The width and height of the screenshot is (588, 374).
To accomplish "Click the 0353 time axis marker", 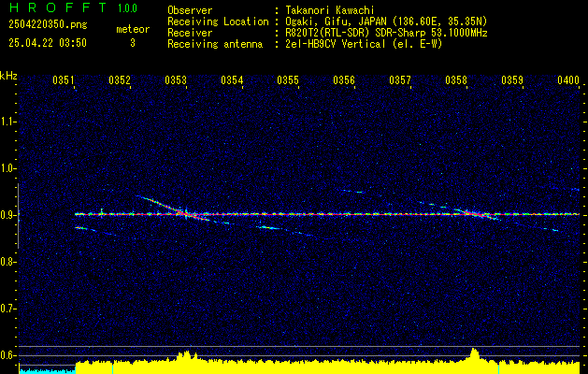I will (x=176, y=80).
